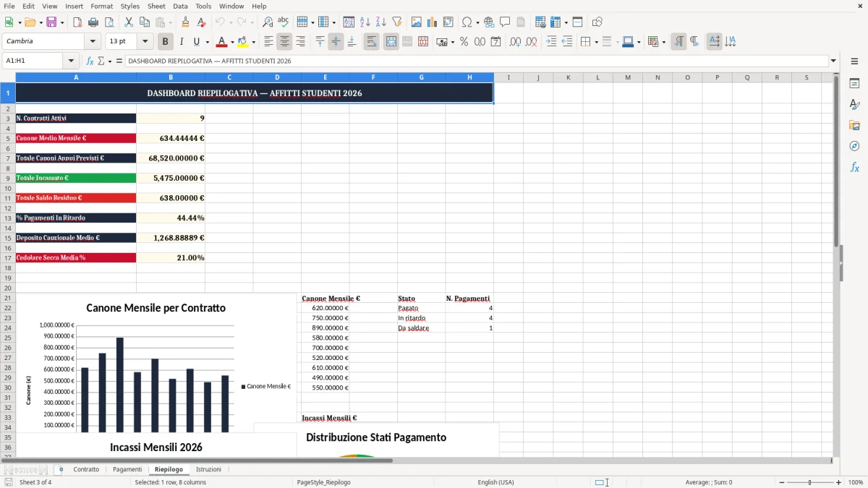
Task: Toggle Underline formatting button
Action: pos(197,42)
